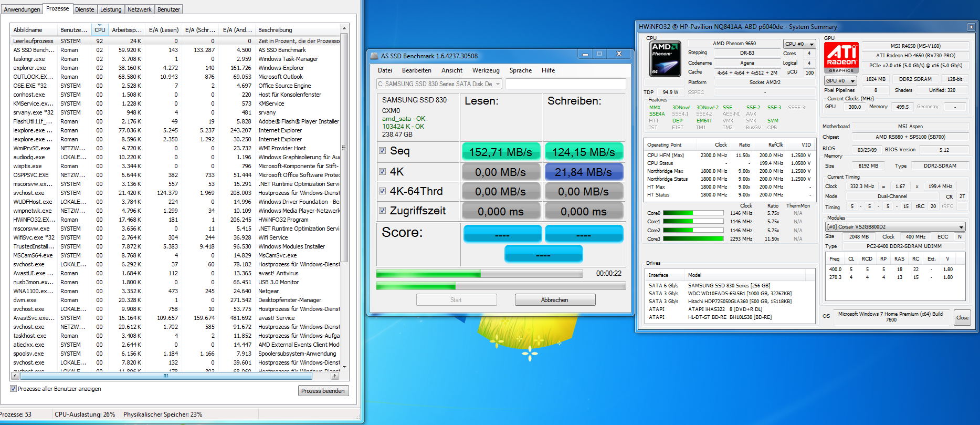Screen dimensions: 980x425
Task: Click the upper benchmark progress bar
Action: click(479, 274)
